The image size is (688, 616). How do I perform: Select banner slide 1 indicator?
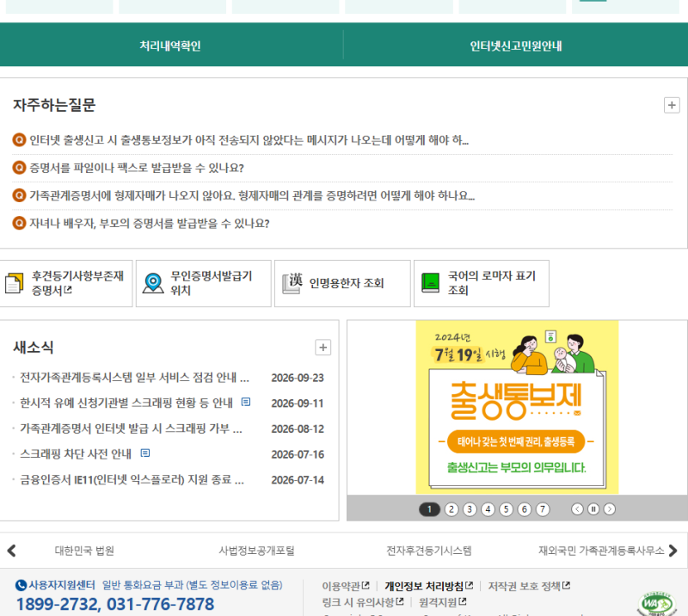click(x=429, y=509)
